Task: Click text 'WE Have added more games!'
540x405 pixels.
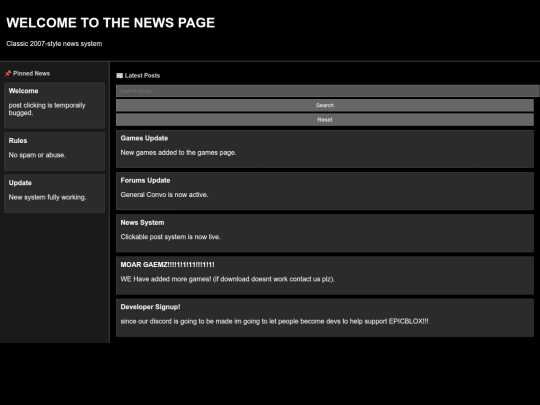Action: [166, 279]
